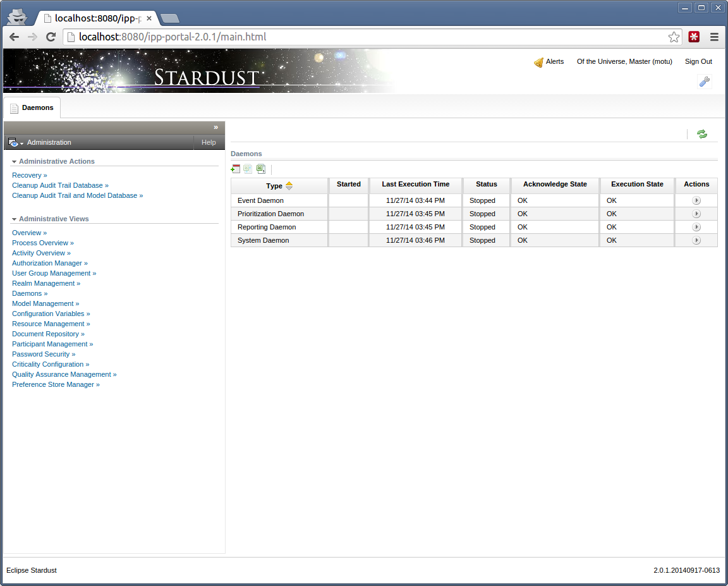Sort daemons table by Type column
Screen dimensions: 728x586
[279, 186]
